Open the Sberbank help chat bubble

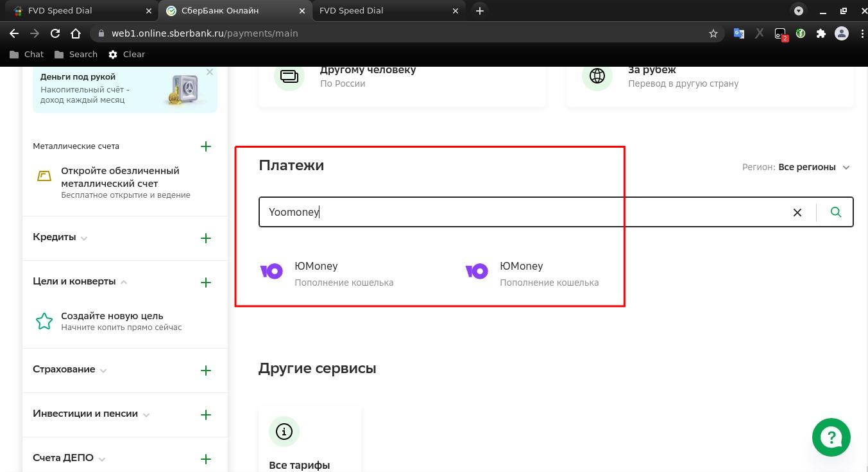[x=831, y=437]
